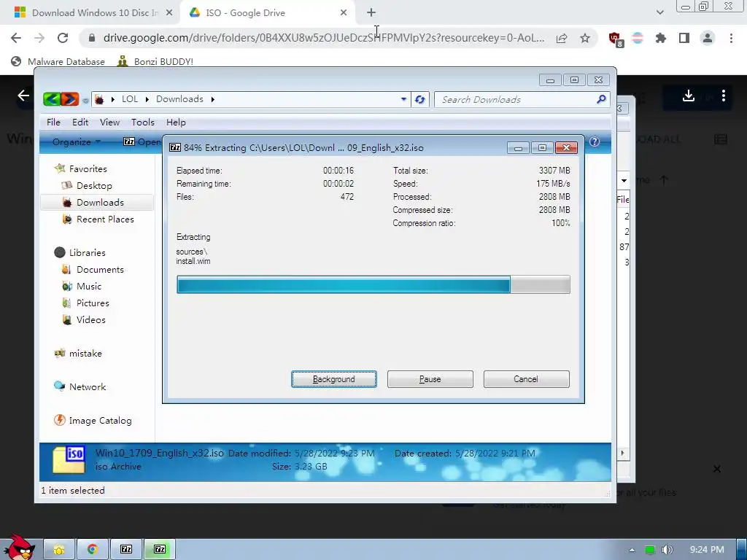The width and height of the screenshot is (747, 560).
Task: Expand the address bar history dropdown
Action: point(403,99)
